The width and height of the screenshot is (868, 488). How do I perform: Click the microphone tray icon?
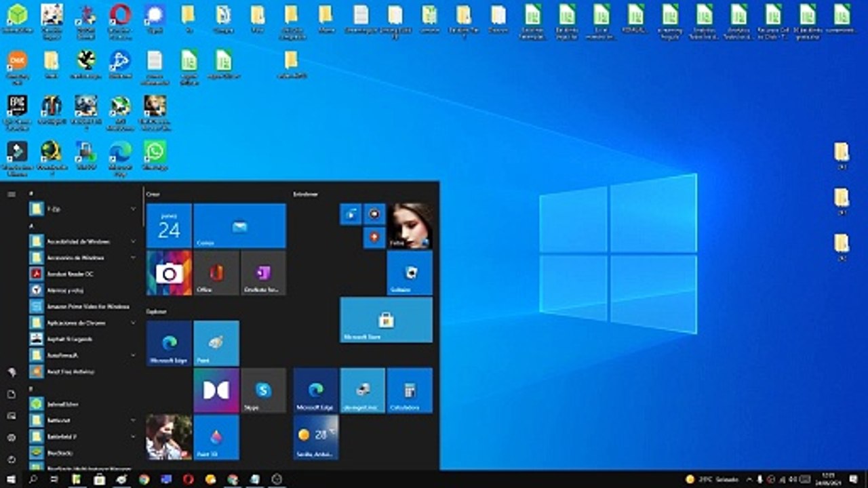[x=760, y=479]
